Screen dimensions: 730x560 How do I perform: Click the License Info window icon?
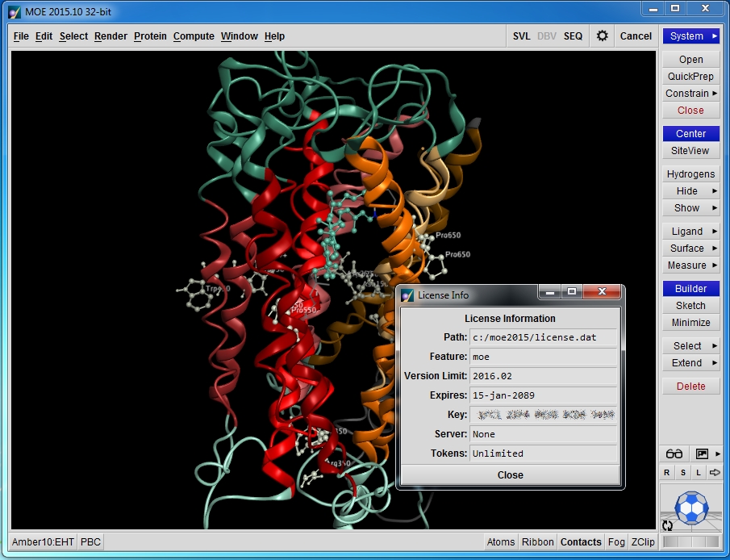click(407, 295)
